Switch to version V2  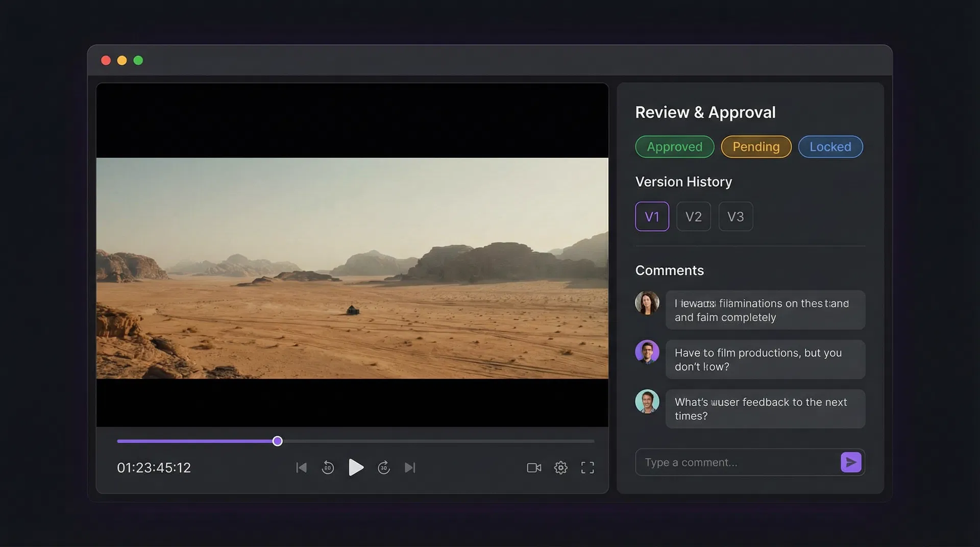(x=693, y=217)
